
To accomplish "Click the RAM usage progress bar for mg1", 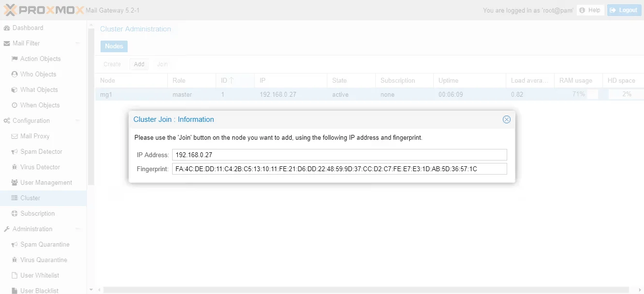I will 578,94.
